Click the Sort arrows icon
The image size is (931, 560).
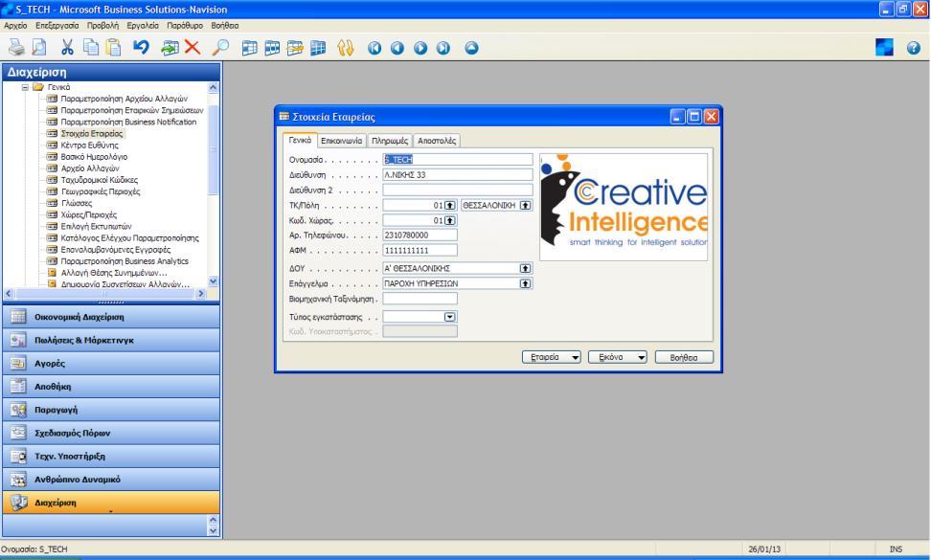click(x=346, y=48)
